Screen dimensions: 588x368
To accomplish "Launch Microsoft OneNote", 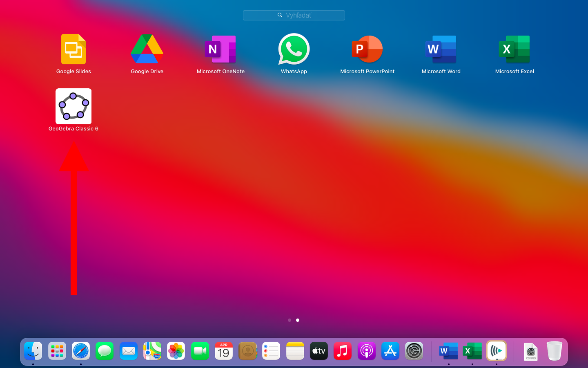I will (x=220, y=49).
